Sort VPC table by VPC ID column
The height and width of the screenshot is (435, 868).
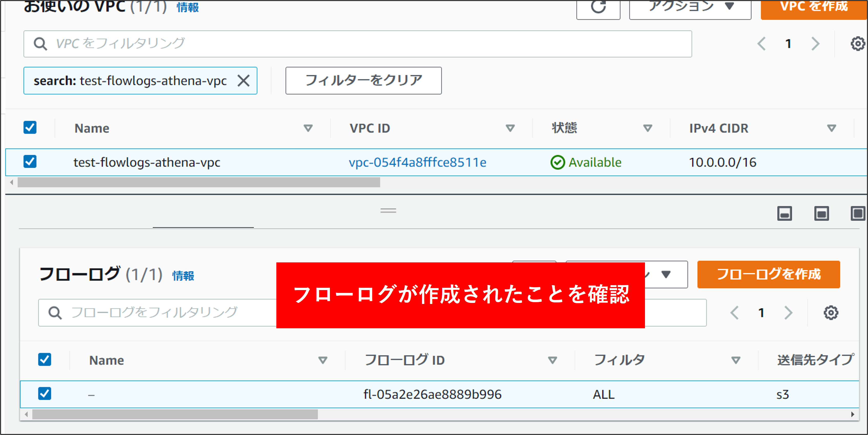pyautogui.click(x=510, y=128)
